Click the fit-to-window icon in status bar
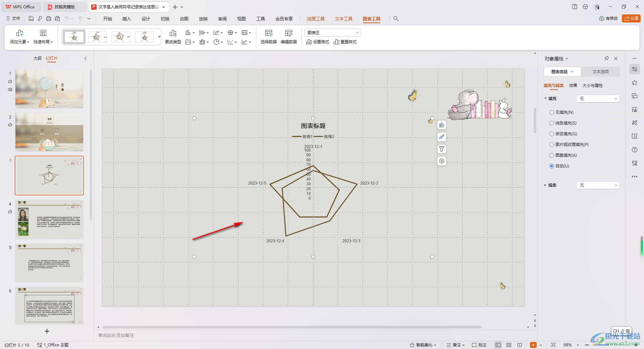This screenshot has width=644, height=349. click(553, 345)
